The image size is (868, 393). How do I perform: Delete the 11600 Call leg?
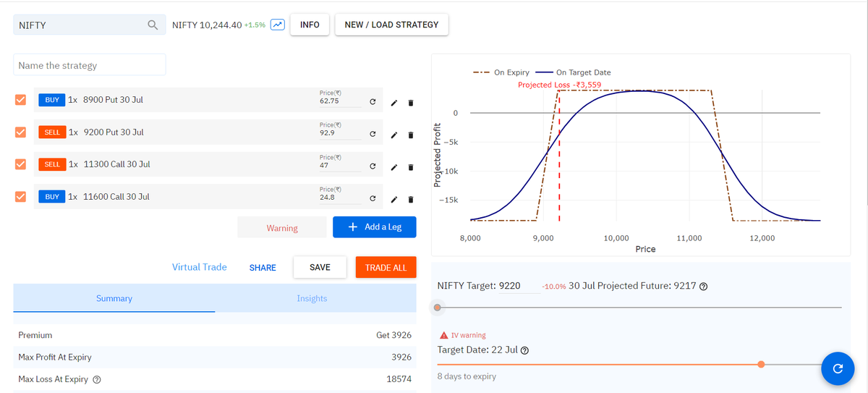pos(411,199)
